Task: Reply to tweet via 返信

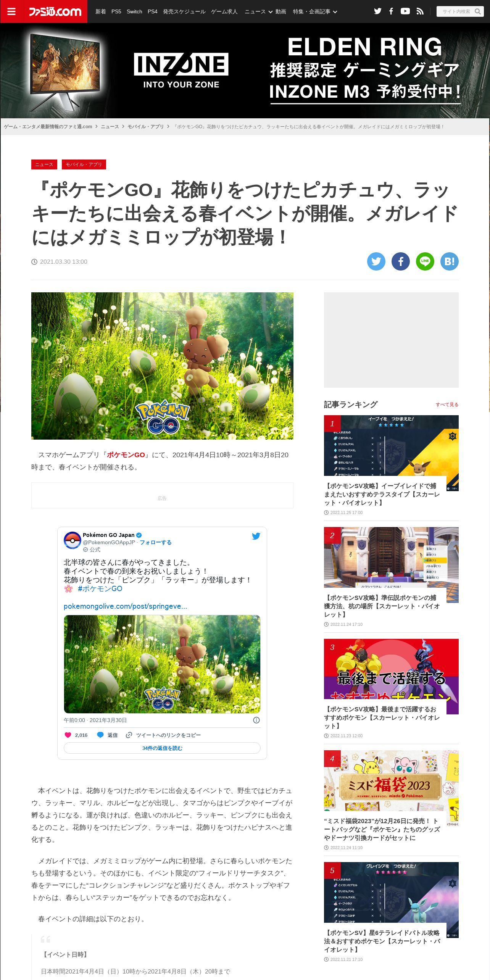Action: [107, 735]
